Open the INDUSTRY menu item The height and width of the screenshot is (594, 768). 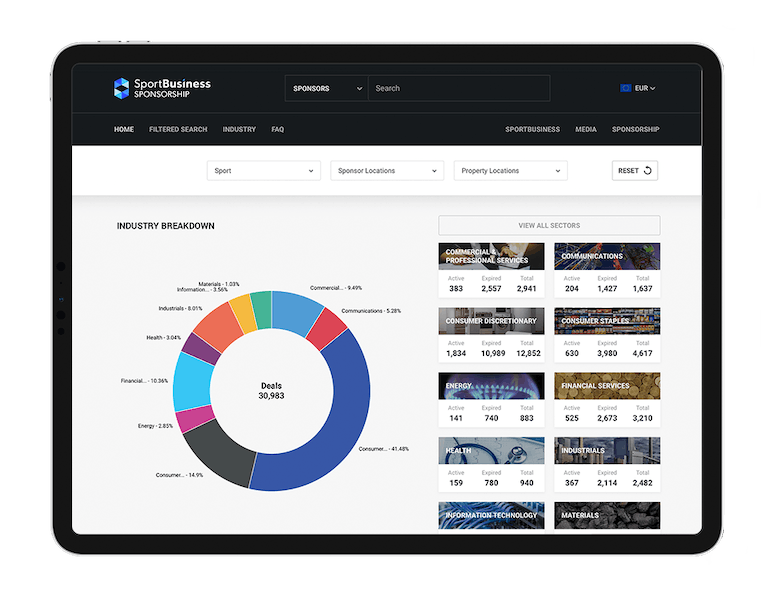tap(239, 129)
